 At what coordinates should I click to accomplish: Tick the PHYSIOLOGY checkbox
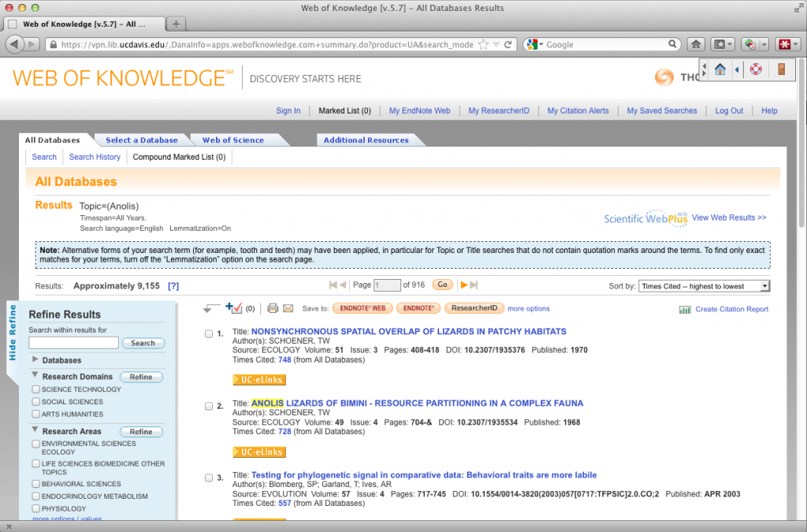(x=35, y=508)
